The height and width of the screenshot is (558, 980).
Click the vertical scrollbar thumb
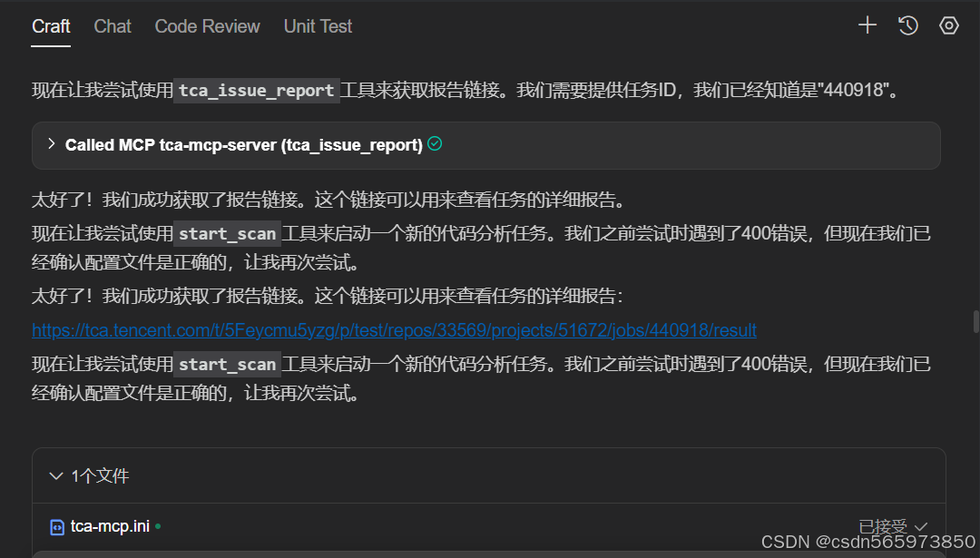(976, 322)
